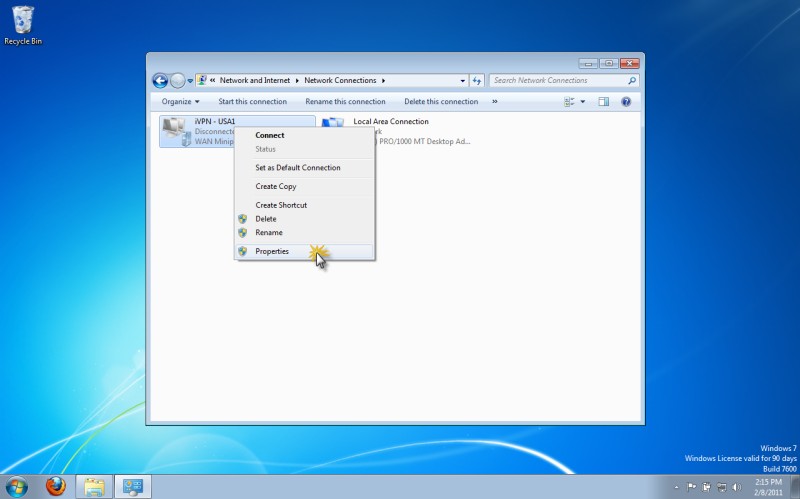Choose Properties in the context menu
800x499 pixels.
305,251
